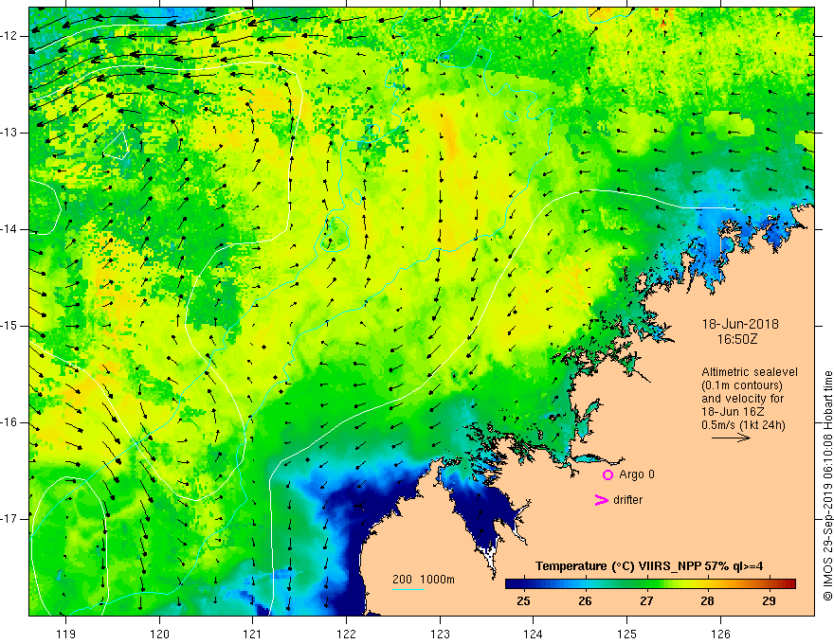The height and width of the screenshot is (644, 834).
Task: Click the temperature color bar legend
Action: coord(650,583)
